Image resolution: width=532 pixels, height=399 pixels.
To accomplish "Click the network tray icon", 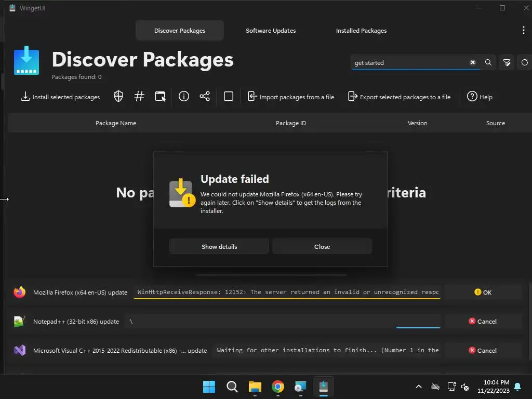I will click(x=451, y=387).
